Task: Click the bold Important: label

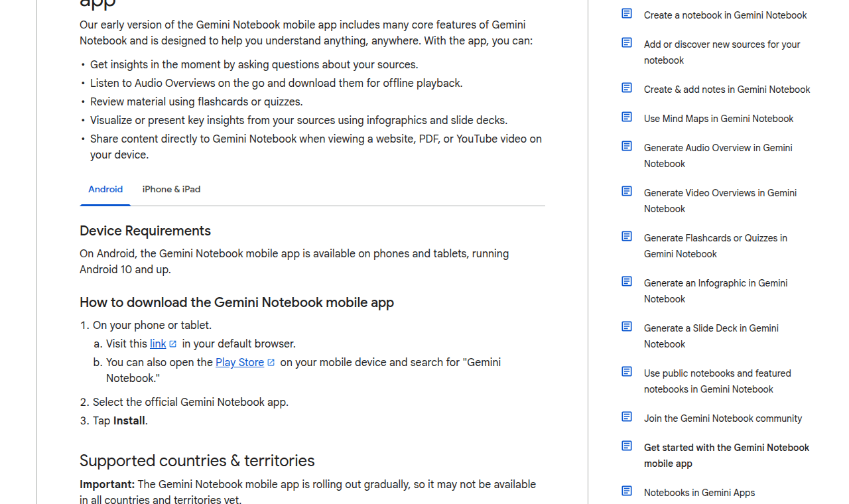Action: point(107,485)
